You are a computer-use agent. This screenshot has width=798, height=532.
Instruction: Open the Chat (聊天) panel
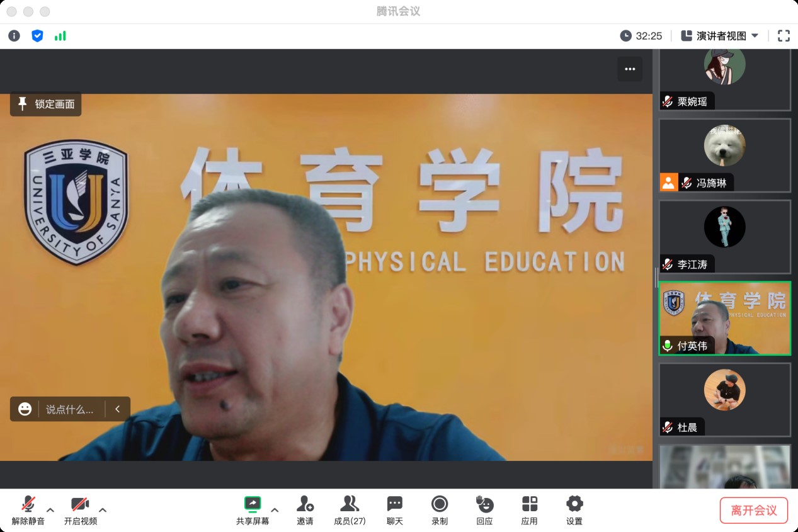point(394,510)
